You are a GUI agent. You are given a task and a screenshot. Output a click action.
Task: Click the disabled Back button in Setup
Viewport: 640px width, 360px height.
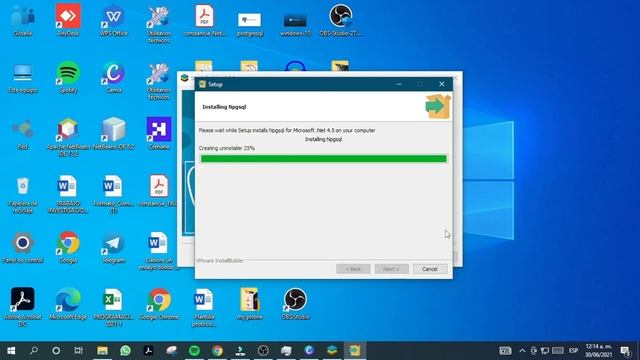[353, 269]
